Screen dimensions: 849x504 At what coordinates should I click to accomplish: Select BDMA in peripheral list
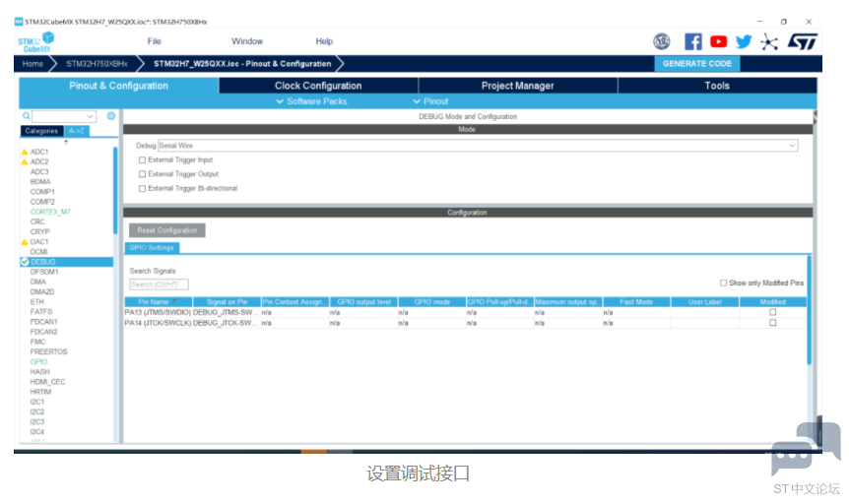[40, 182]
